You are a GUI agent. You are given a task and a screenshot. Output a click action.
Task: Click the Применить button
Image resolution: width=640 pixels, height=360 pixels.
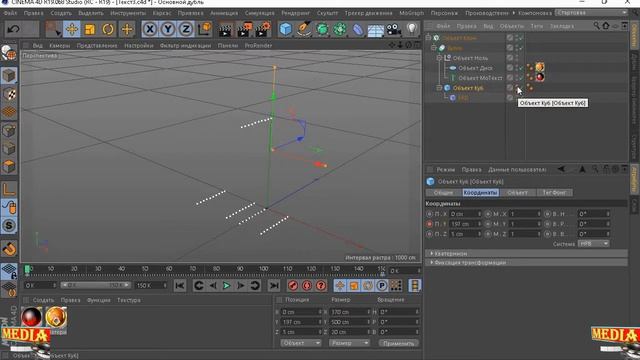398,343
